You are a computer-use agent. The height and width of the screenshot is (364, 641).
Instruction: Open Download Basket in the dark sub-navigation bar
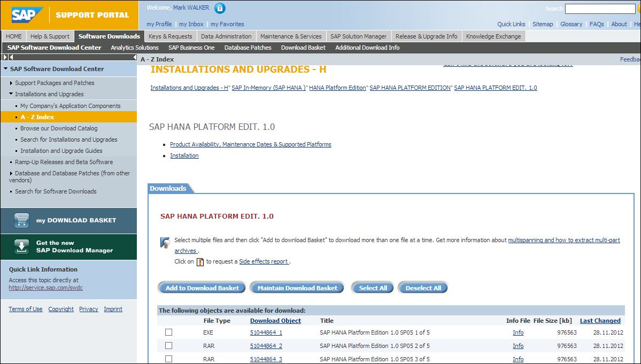tap(303, 48)
